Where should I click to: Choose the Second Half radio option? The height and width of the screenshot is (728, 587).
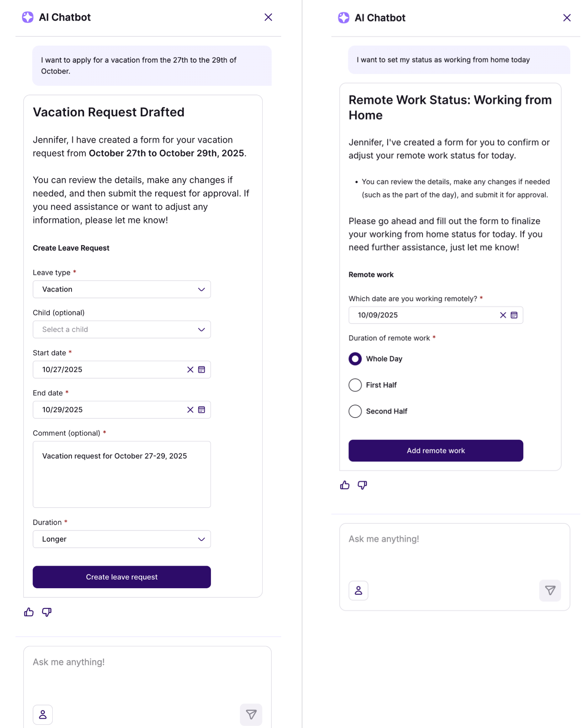[355, 411]
